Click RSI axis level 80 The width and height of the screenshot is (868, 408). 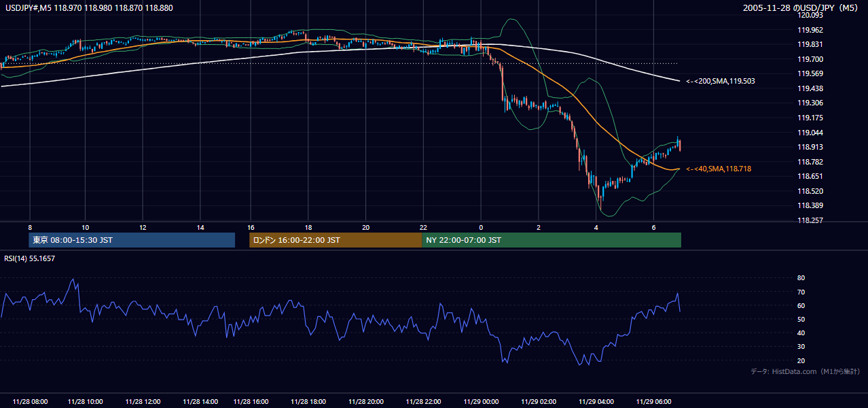801,278
